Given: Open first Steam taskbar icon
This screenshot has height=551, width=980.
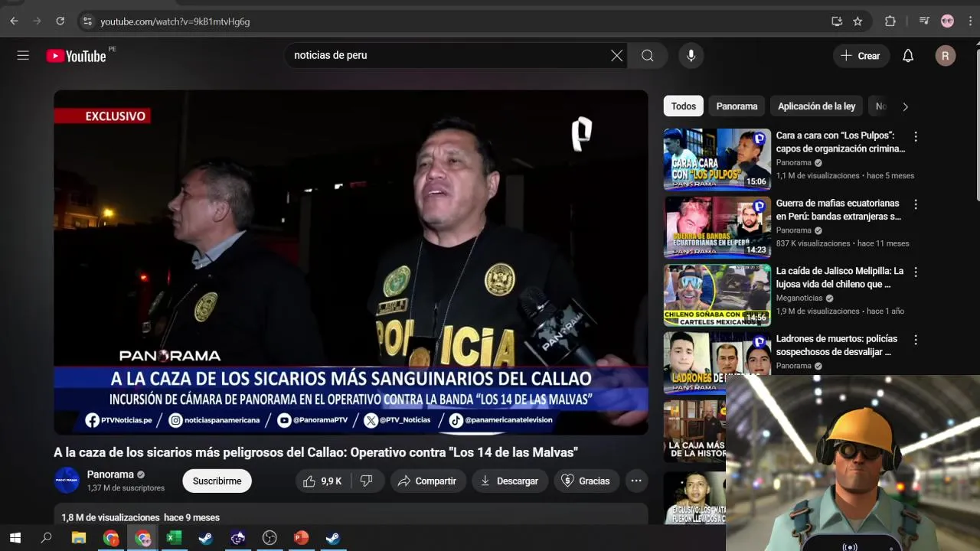Looking at the screenshot, I should 206,538.
